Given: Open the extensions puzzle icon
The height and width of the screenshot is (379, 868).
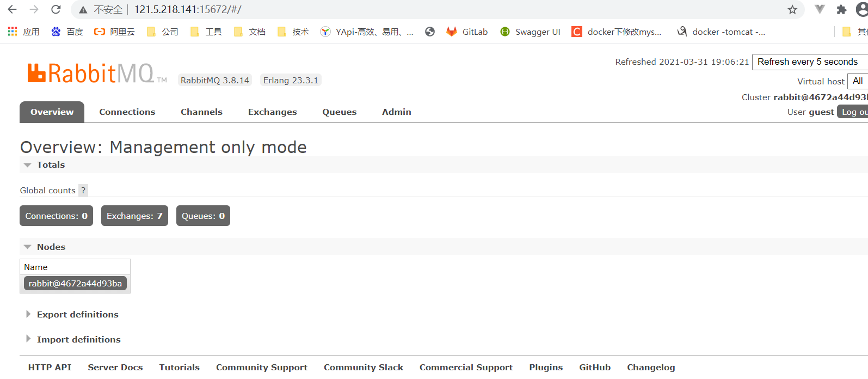Looking at the screenshot, I should pyautogui.click(x=841, y=10).
